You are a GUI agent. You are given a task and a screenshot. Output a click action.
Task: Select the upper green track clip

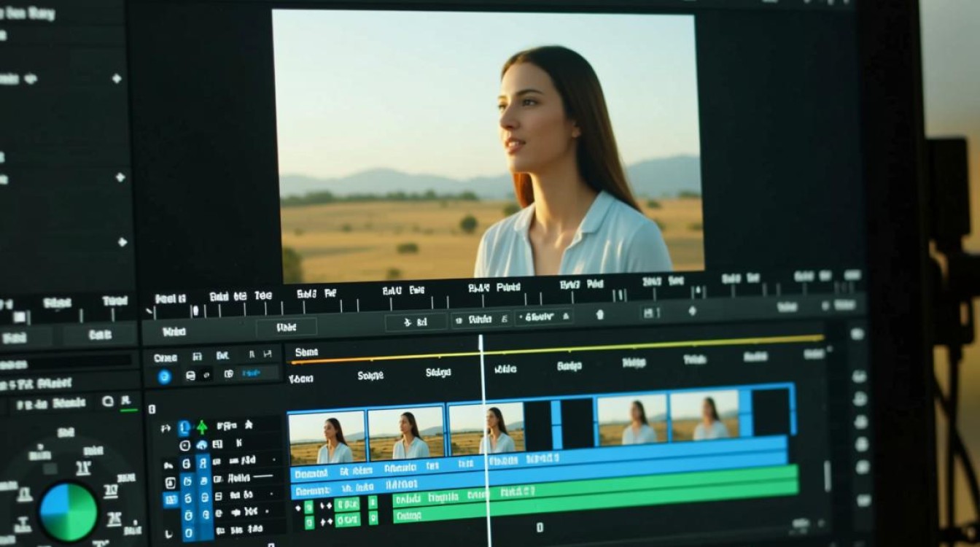(x=596, y=486)
